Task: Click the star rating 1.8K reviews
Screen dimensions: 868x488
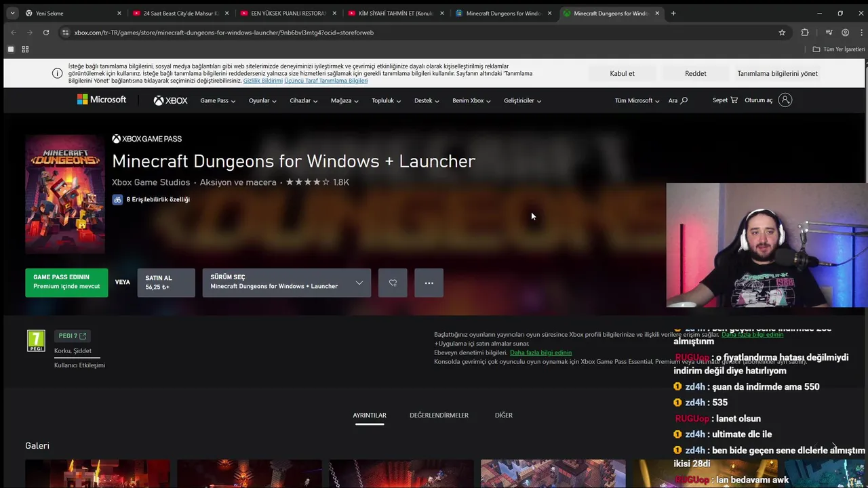Action: (x=317, y=182)
